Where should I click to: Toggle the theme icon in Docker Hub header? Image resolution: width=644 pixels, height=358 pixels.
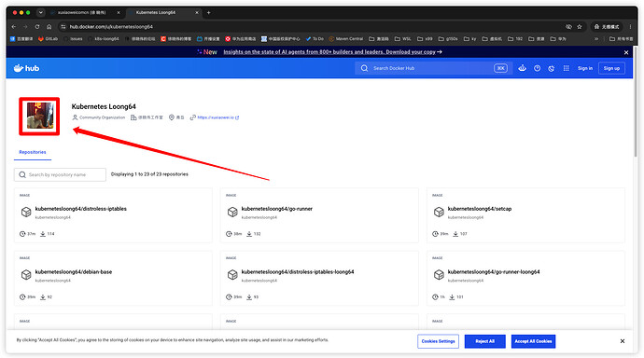552,68
